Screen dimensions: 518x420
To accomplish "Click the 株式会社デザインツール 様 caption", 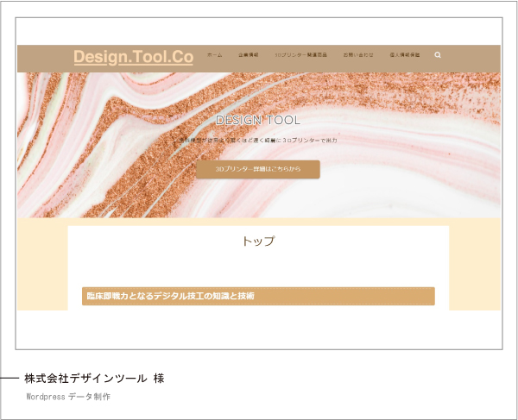I will (x=93, y=379).
